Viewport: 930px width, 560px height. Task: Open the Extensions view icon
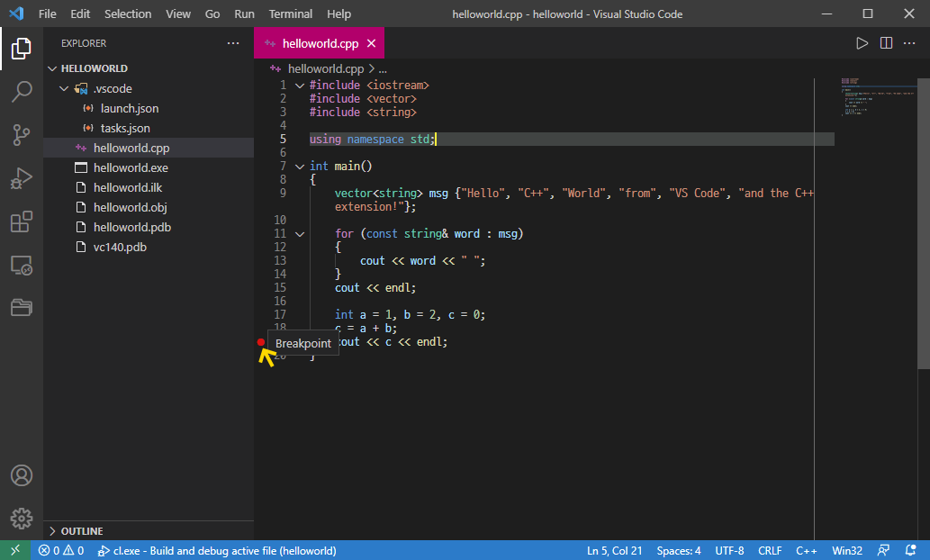pos(22,221)
